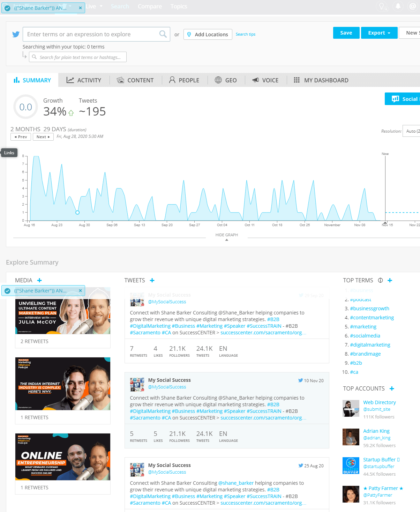Collapse the graph with HIDE GRAPH
420x512 pixels.
[x=227, y=236]
